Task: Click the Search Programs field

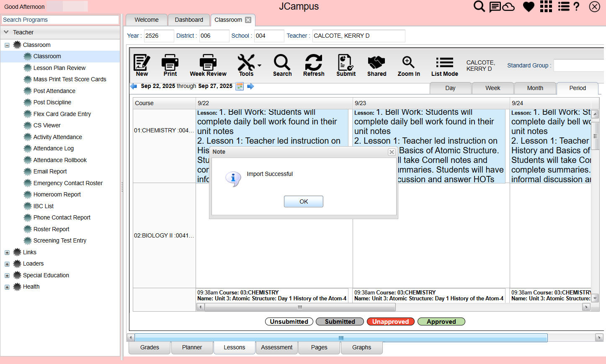Action: pos(60,20)
